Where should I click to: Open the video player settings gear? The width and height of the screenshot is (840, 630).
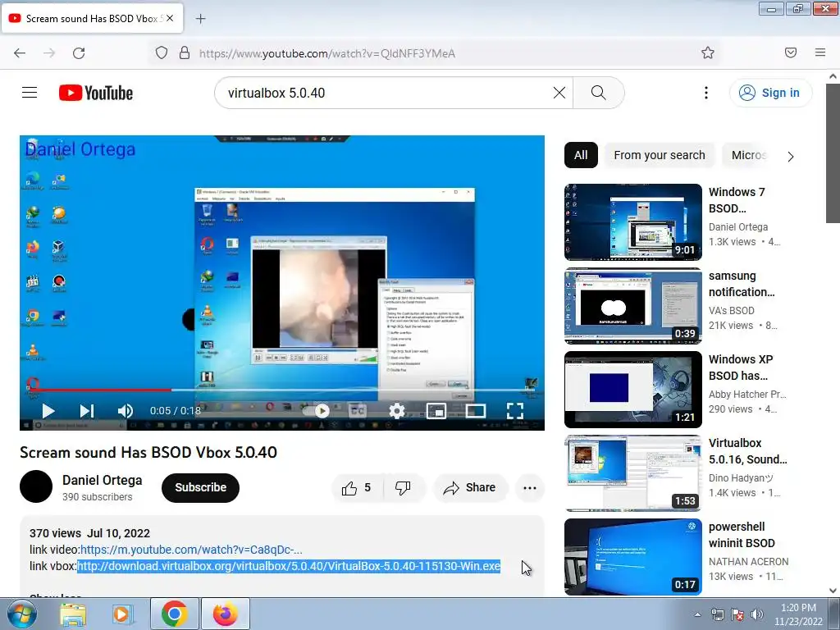tap(396, 411)
